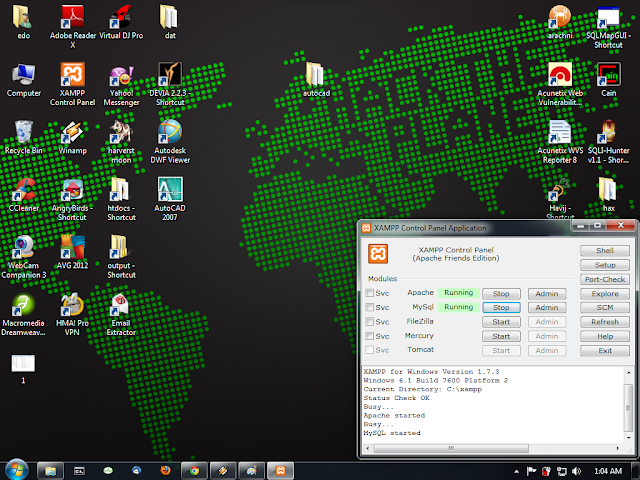Open output shortcut folder
Image resolution: width=640 pixels, height=480 pixels.
121,257
